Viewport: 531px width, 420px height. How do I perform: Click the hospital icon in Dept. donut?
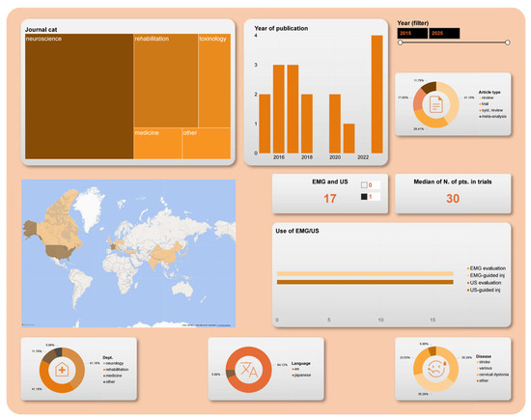point(62,370)
